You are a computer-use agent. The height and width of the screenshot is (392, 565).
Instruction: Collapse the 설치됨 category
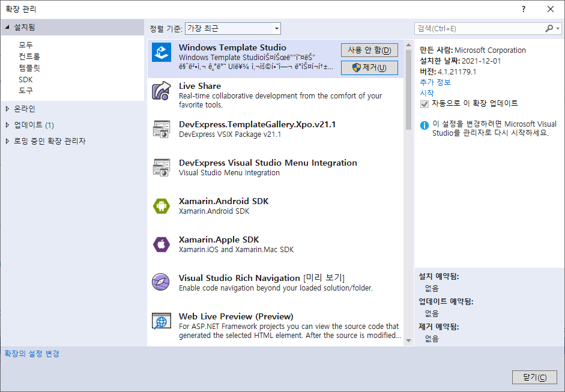click(7, 28)
